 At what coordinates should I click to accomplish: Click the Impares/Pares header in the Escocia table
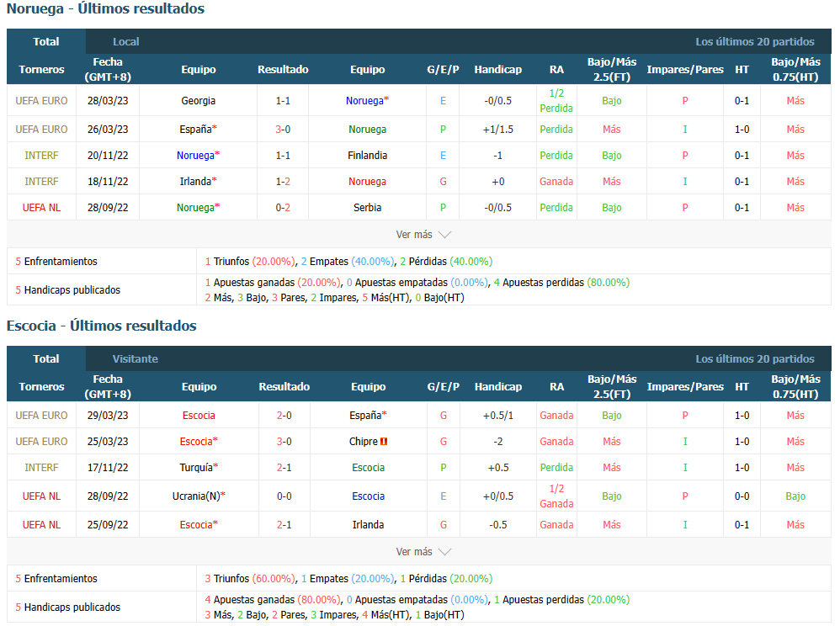click(685, 387)
